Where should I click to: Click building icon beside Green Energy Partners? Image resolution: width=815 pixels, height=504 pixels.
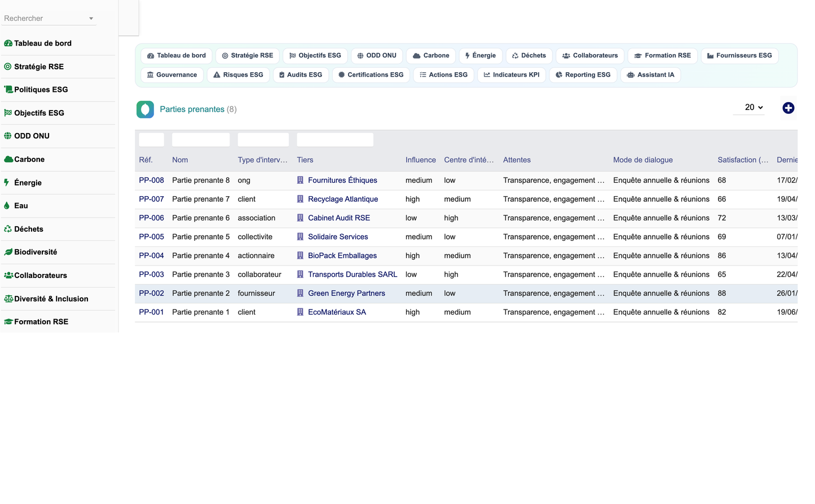click(300, 293)
